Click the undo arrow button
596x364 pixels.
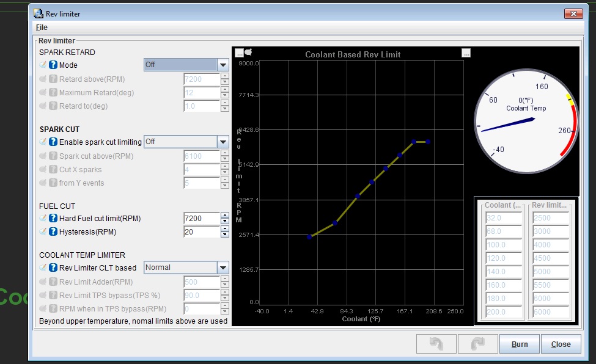coord(436,344)
